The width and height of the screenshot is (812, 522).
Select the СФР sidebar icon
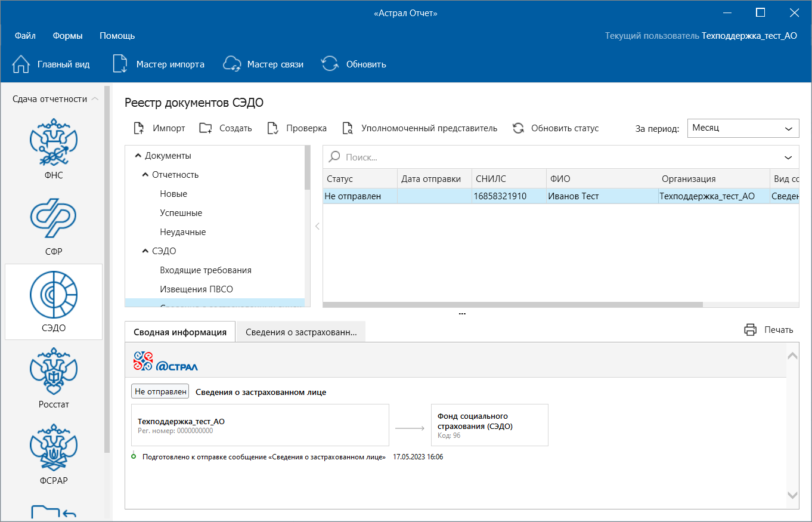(x=54, y=220)
